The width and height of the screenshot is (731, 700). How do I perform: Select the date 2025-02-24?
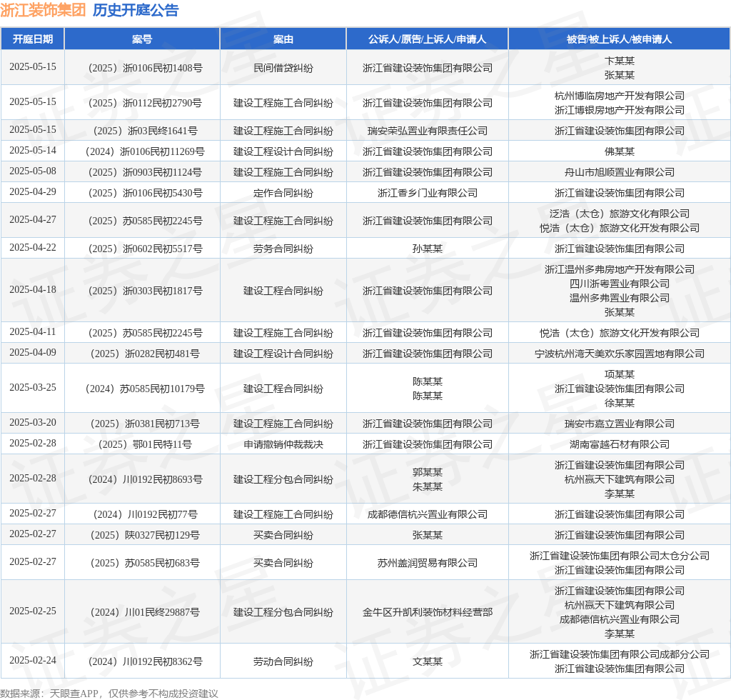tap(33, 661)
